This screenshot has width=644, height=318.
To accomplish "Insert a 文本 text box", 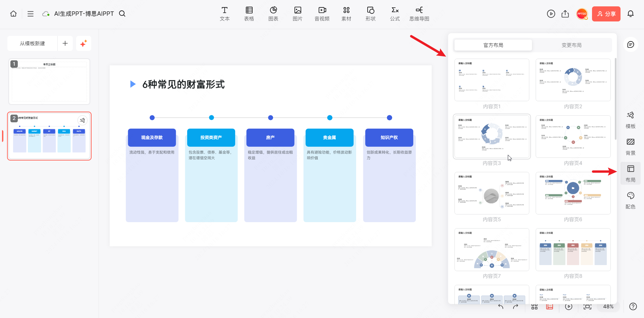I will pos(225,14).
